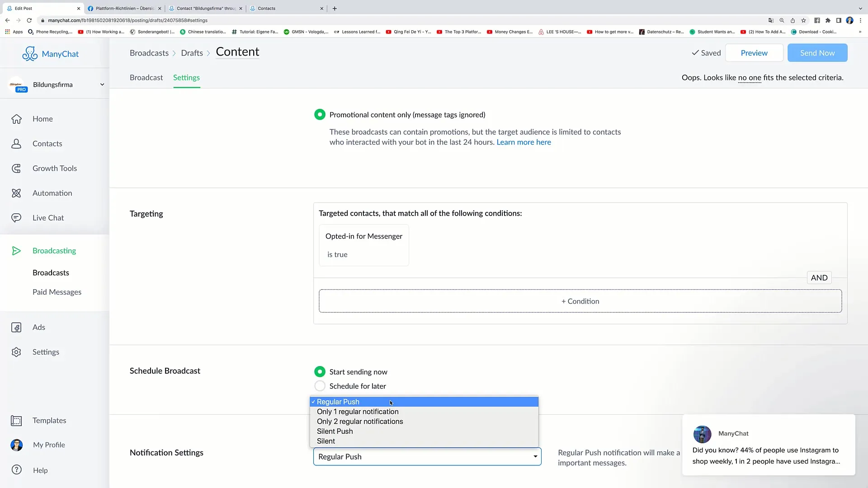This screenshot has width=868, height=488.
Task: Click Preview broadcast button
Action: click(x=754, y=52)
